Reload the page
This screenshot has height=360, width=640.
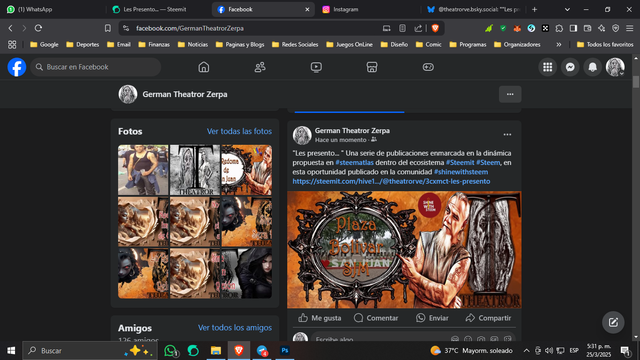(38, 28)
